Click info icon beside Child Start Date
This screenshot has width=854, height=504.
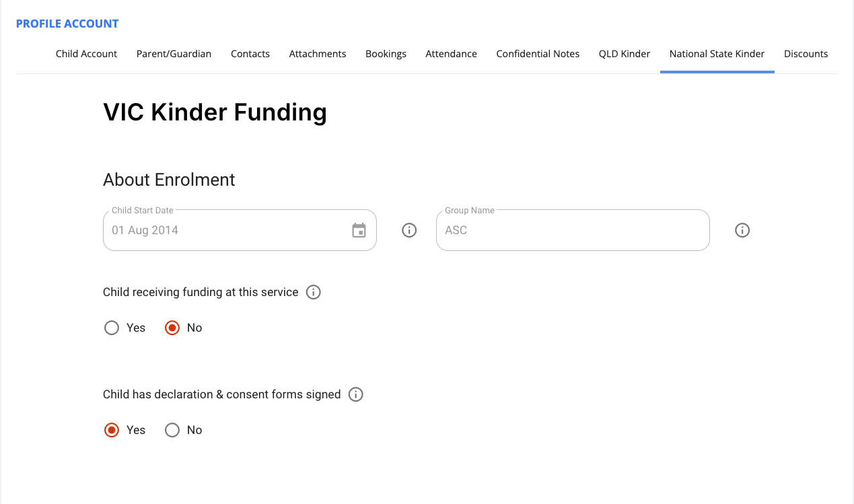pyautogui.click(x=409, y=230)
